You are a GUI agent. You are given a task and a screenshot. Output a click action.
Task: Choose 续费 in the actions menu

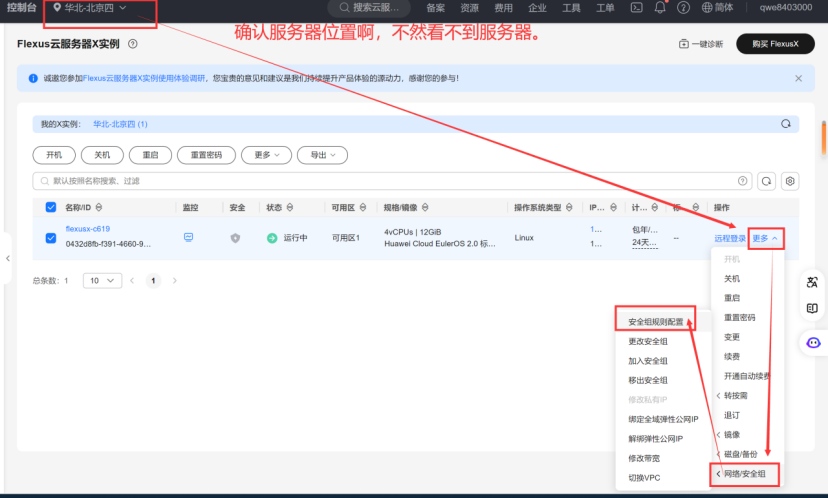pyautogui.click(x=732, y=357)
